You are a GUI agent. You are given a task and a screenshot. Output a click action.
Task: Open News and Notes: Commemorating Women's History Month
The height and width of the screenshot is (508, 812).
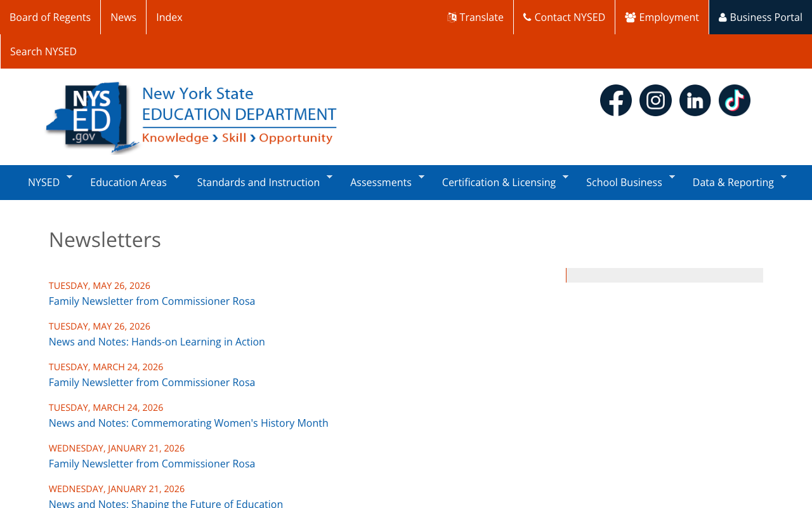click(x=188, y=423)
